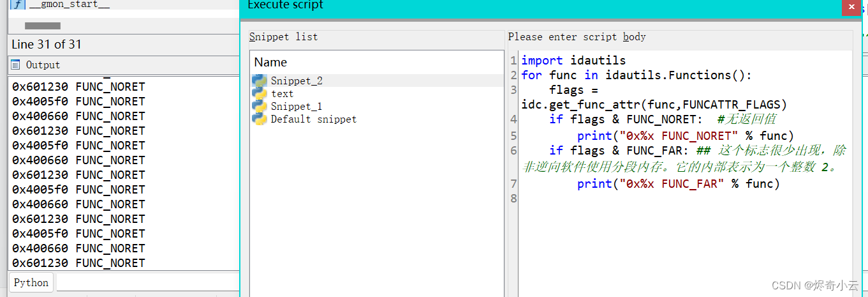
Task: Click the Execute script dialog title
Action: [x=285, y=5]
